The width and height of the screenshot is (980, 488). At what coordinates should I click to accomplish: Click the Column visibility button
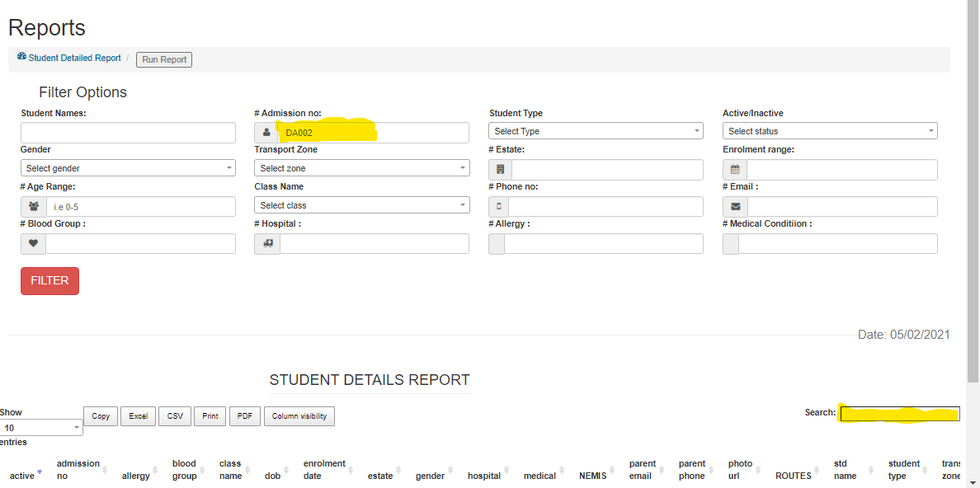(299, 416)
